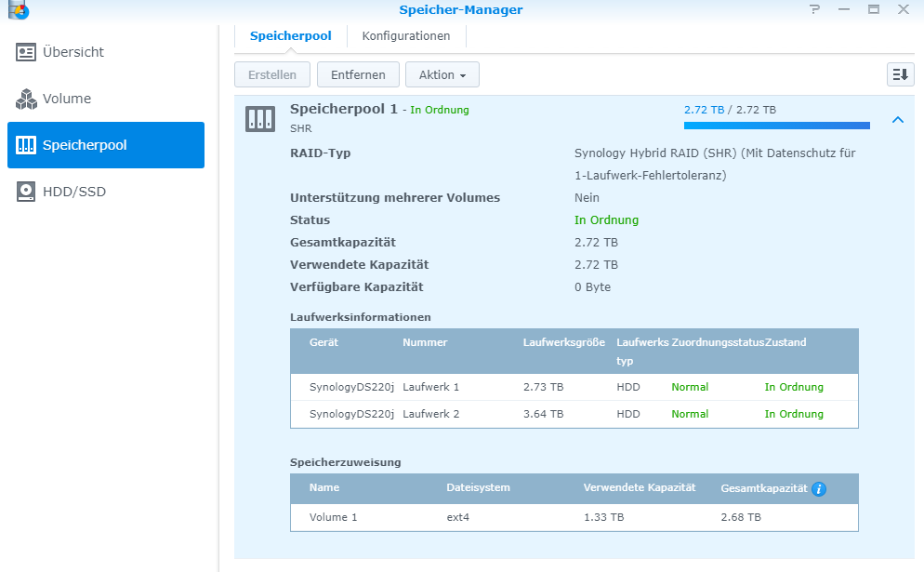This screenshot has height=572, width=924.
Task: Click the ext4 file system cell
Action: point(458,518)
